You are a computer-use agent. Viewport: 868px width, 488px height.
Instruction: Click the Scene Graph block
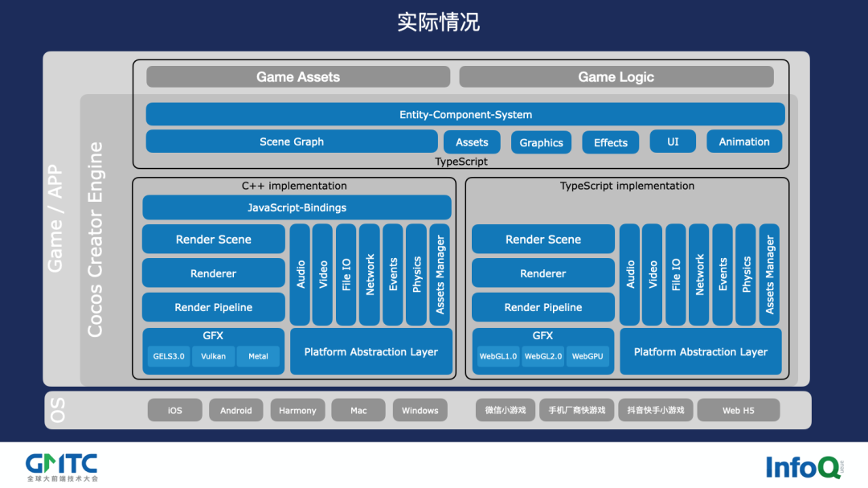tap(292, 141)
